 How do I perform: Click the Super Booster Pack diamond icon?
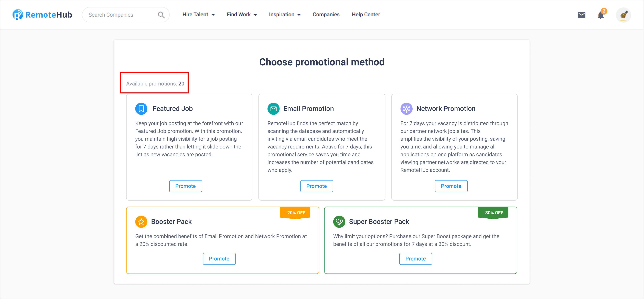pos(339,222)
